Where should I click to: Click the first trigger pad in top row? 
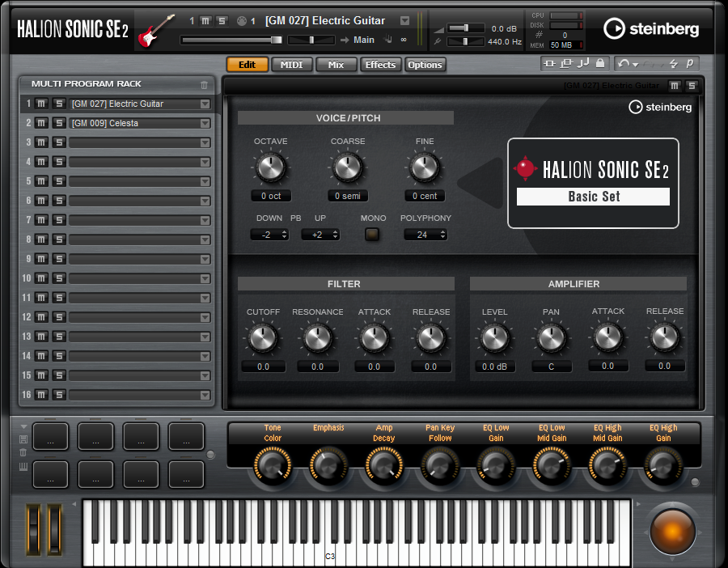50,436
